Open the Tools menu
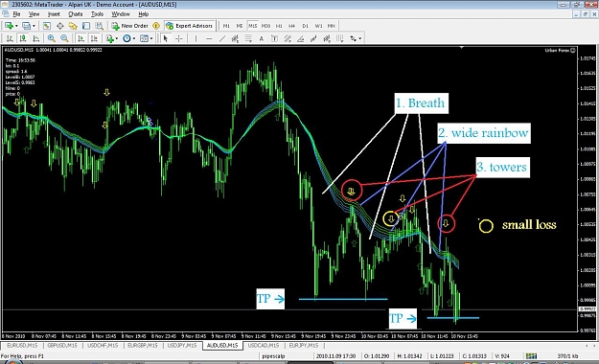Screen dimensions: 599x364 click(x=97, y=14)
